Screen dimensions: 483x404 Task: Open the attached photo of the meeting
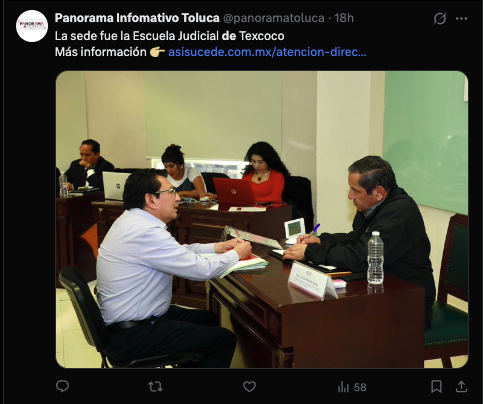[262, 219]
